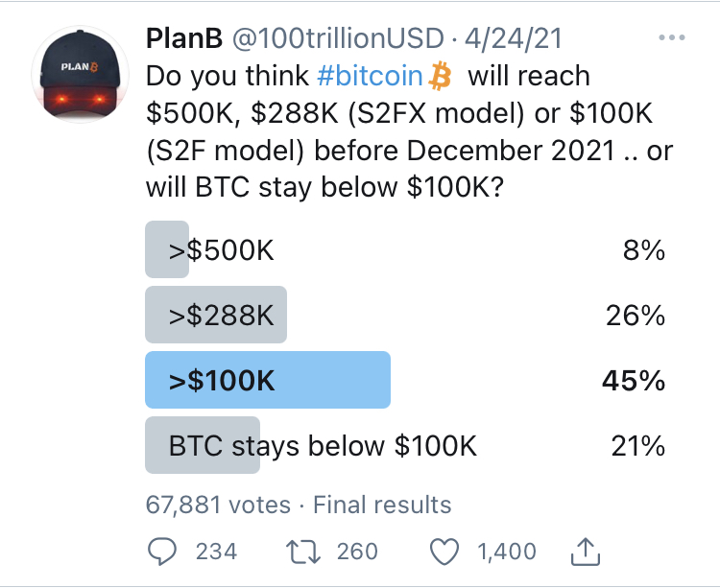Open the tweet's three-dot more menu
The image size is (720, 588).
pos(673,38)
